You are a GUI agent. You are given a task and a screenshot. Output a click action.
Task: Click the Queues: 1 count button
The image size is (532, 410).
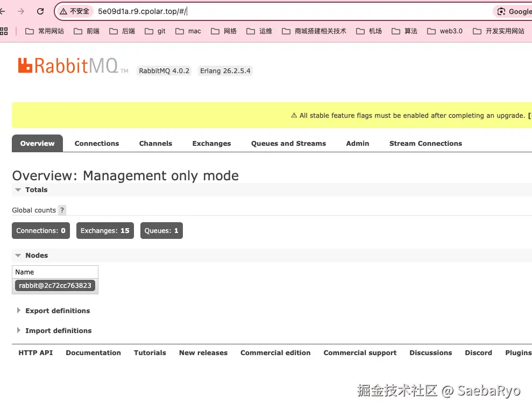pos(161,230)
